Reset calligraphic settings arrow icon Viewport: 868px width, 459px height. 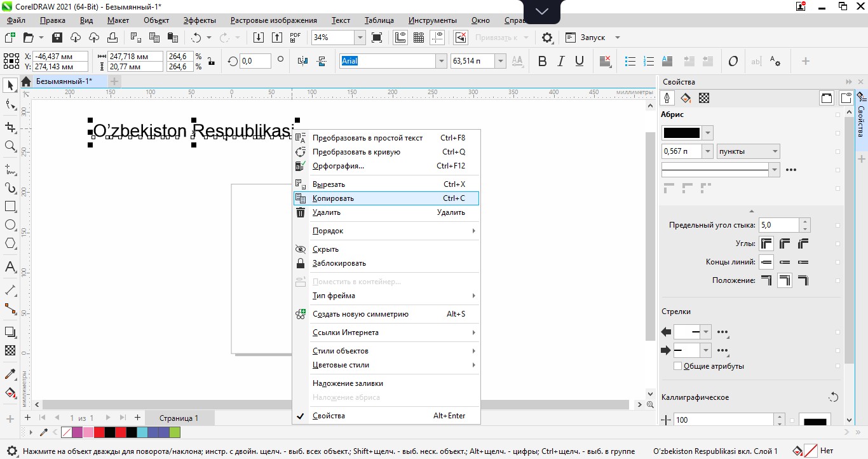coord(834,397)
